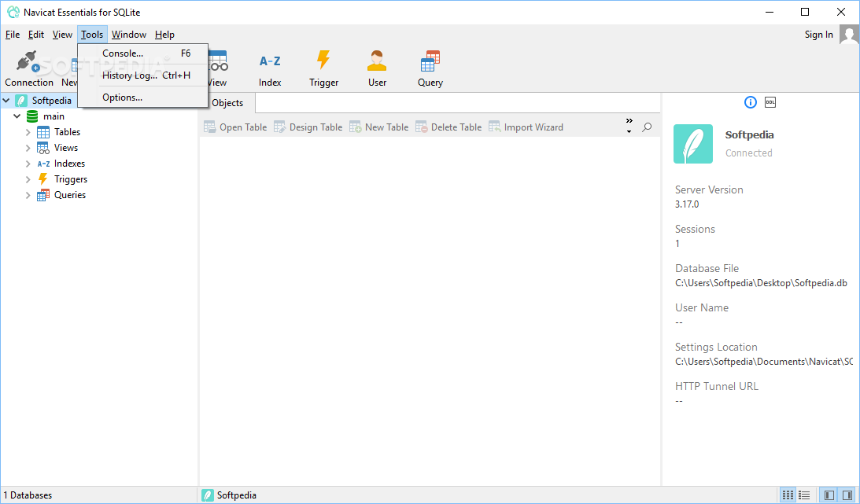This screenshot has height=504, width=860.
Task: Switch to list view icon in status bar
Action: click(x=804, y=495)
